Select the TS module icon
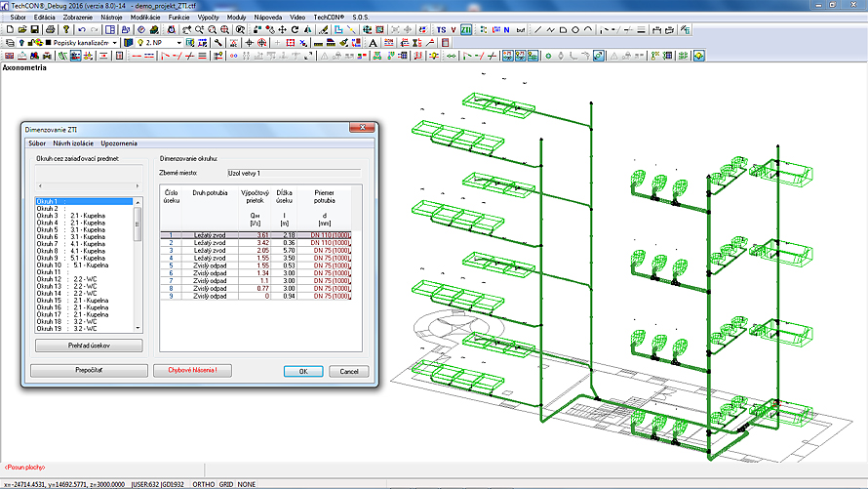Image resolution: width=868 pixels, height=489 pixels. click(441, 30)
